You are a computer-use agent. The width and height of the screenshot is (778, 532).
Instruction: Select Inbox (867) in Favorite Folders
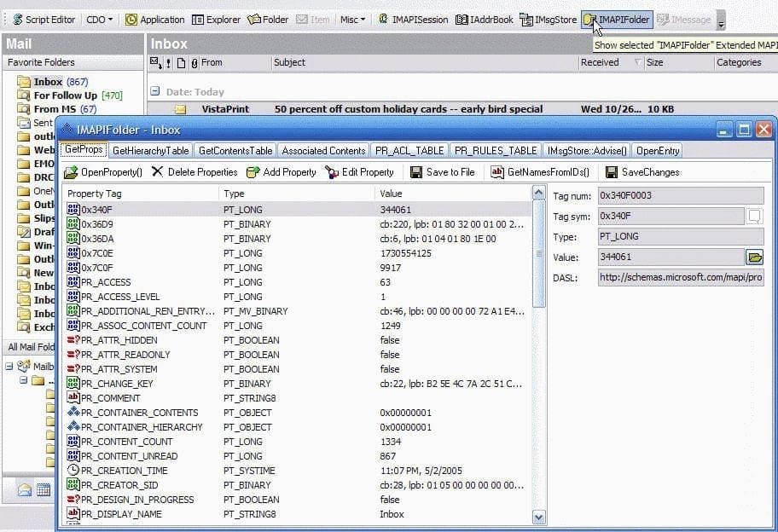tap(53, 81)
